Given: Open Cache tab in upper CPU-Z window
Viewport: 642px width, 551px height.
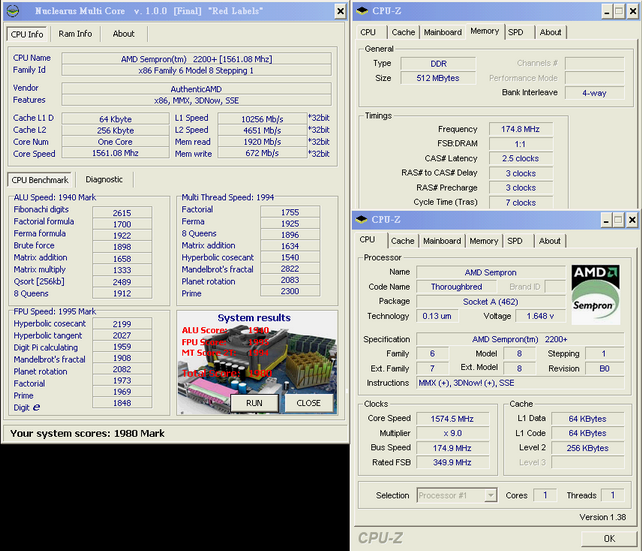Looking at the screenshot, I should pos(403,32).
